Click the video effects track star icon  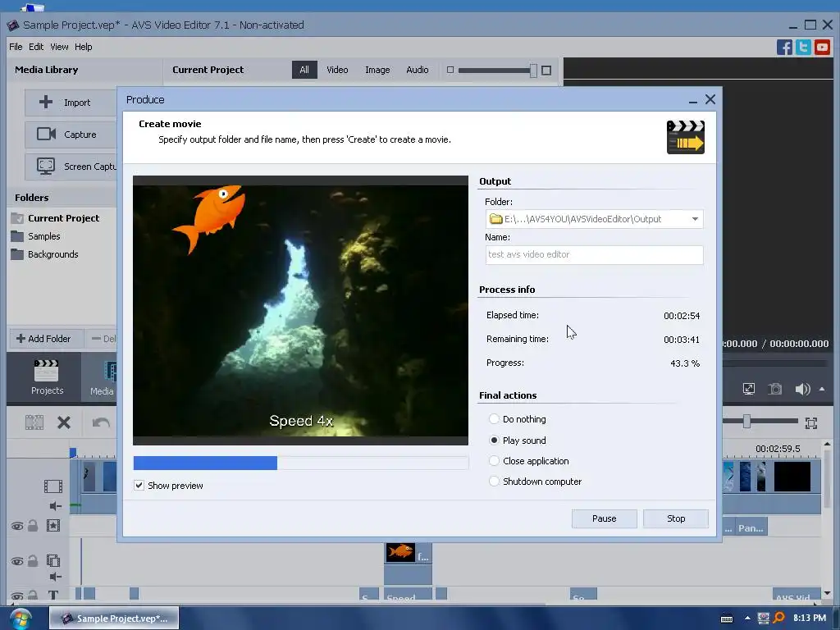tap(53, 526)
